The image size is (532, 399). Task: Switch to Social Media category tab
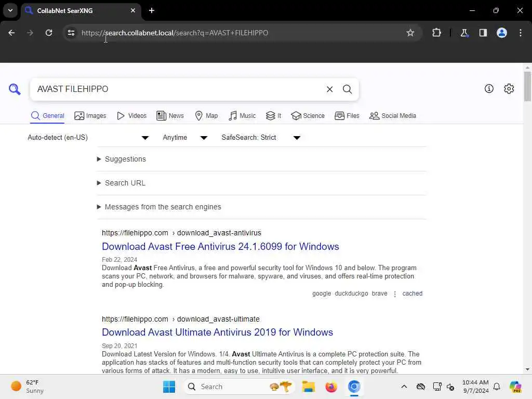point(393,116)
